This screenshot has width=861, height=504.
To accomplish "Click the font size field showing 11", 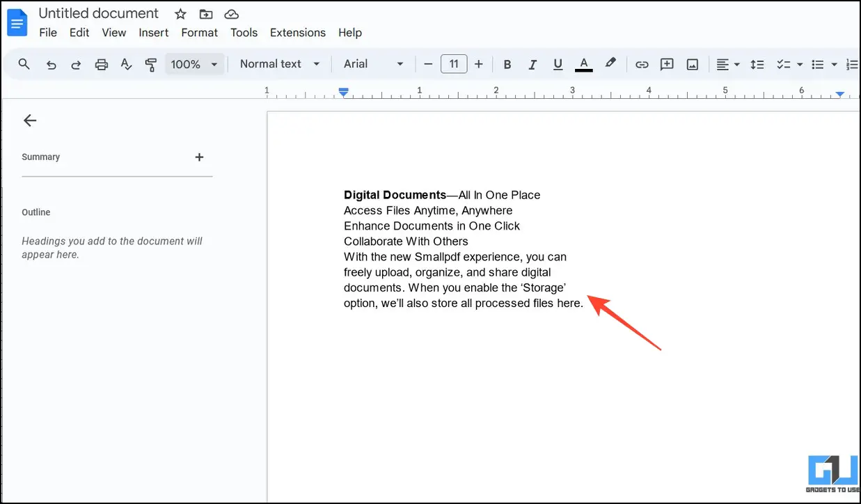I will point(454,64).
